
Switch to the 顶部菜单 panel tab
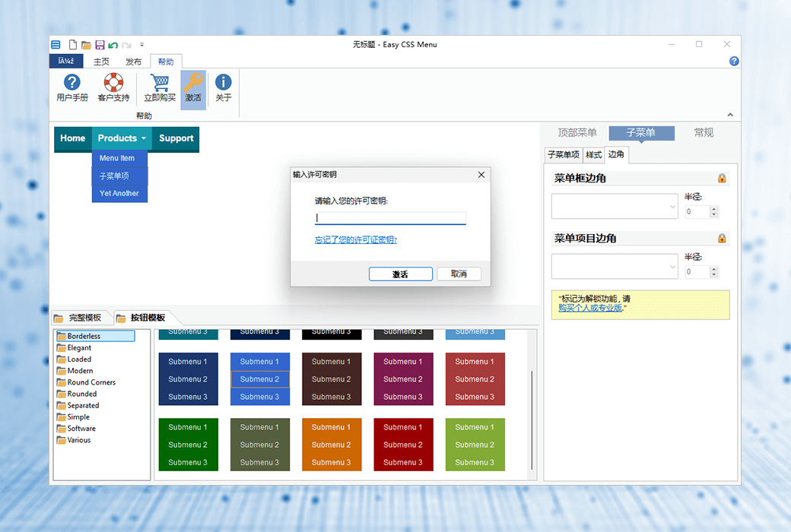pos(577,133)
